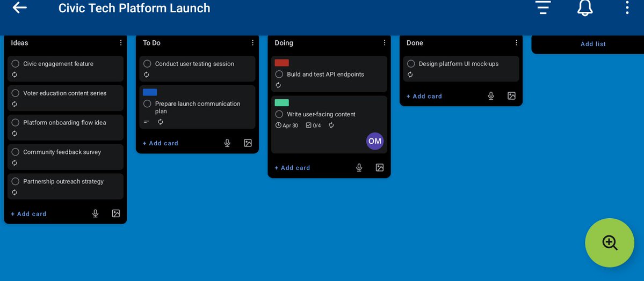Click sync icon on Platform onboarding card

(x=15, y=134)
